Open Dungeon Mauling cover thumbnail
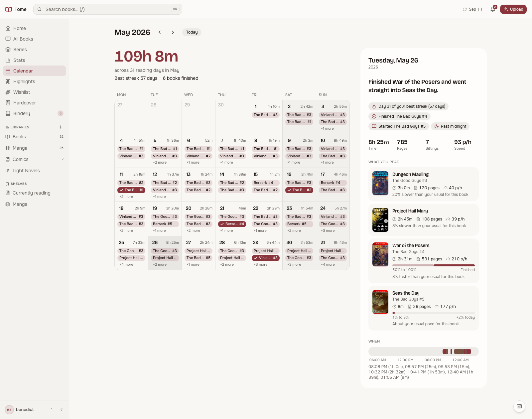This screenshot has width=532, height=419. coord(380,183)
